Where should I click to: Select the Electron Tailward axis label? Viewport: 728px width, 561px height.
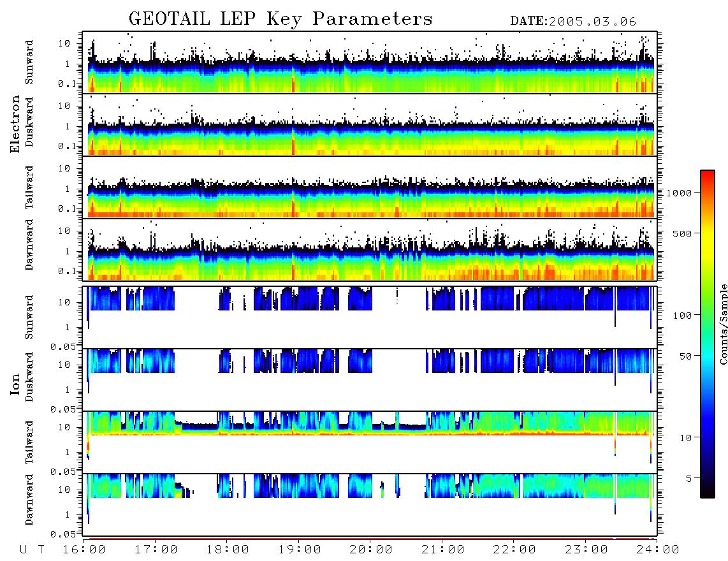pyautogui.click(x=29, y=187)
